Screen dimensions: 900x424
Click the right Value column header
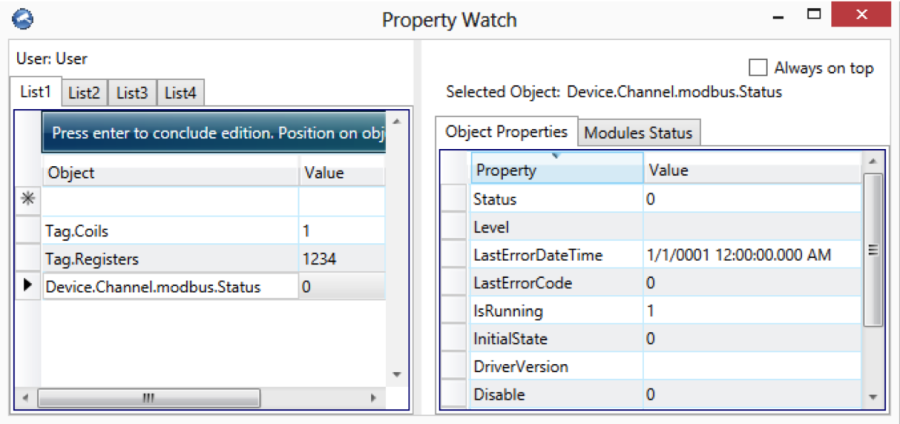(750, 171)
